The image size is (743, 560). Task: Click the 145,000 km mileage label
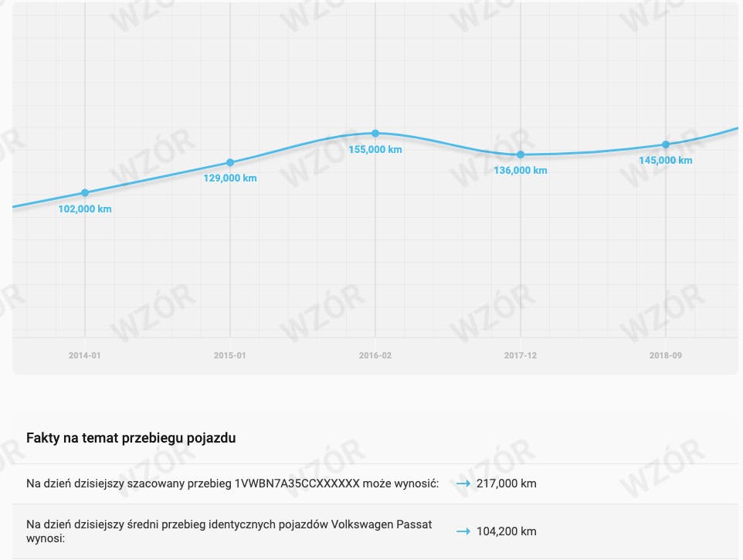coord(666,161)
